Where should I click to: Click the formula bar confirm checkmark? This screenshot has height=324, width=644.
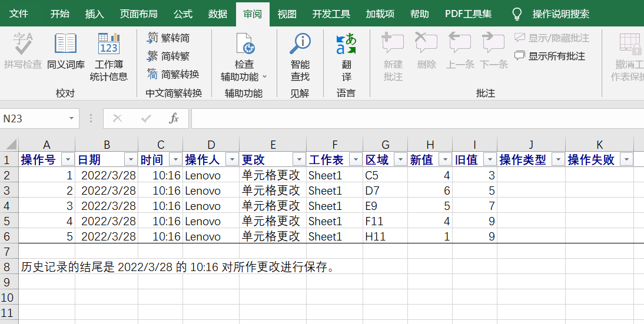146,119
